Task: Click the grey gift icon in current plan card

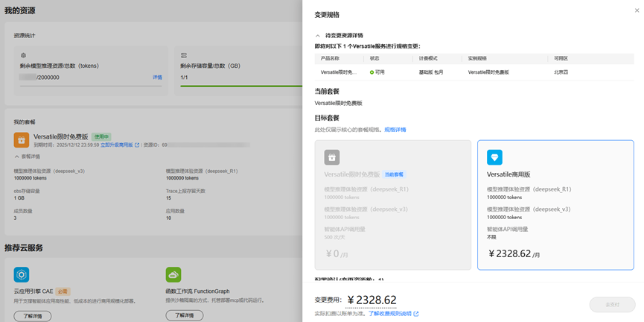Action: 332,157
